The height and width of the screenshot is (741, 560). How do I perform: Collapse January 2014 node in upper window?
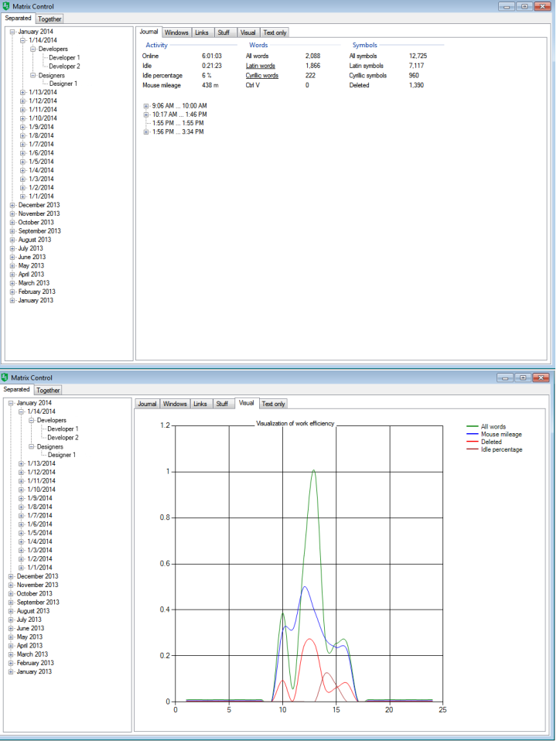[x=12, y=32]
